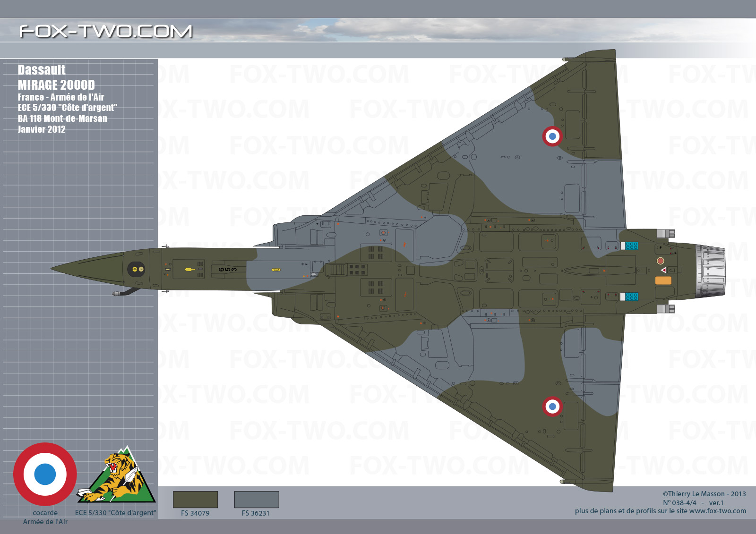This screenshot has width=756, height=534.
Task: Click the upper cyan panel near tail
Action: click(x=632, y=246)
